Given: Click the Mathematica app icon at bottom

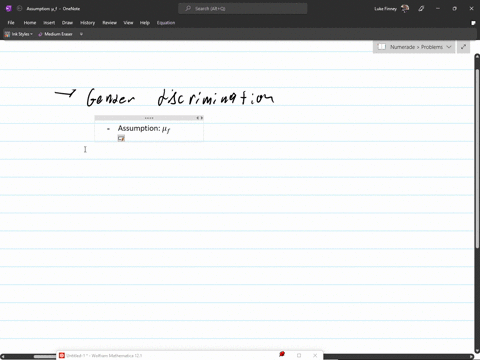Looking at the screenshot, I should (x=62, y=356).
